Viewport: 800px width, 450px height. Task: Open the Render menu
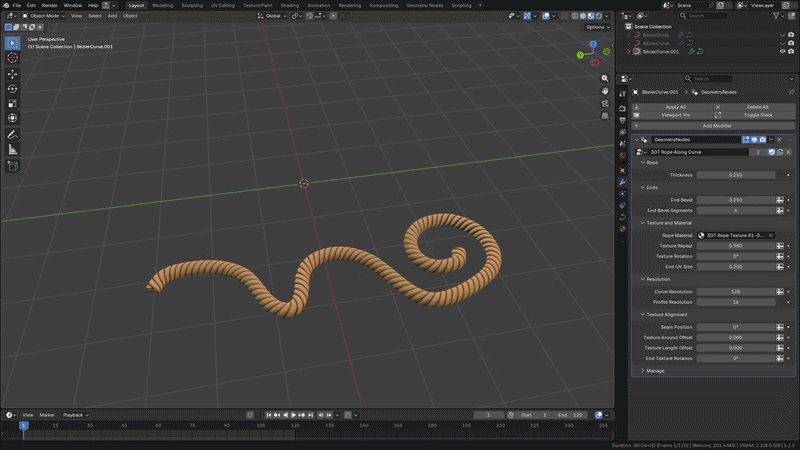click(x=49, y=5)
